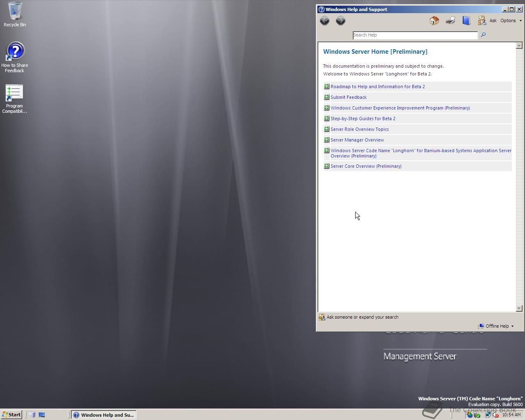525x420 pixels.
Task: Click Windows Help and Support taskbar button
Action: [104, 415]
